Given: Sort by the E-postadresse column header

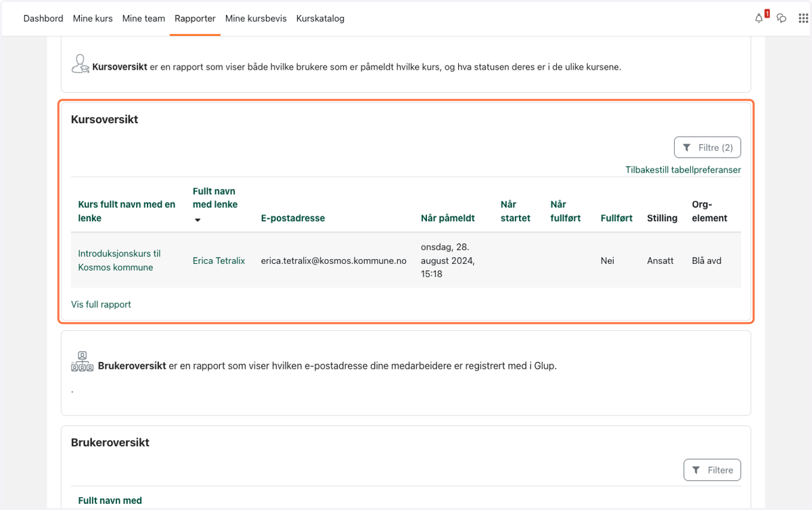Looking at the screenshot, I should tap(293, 218).
